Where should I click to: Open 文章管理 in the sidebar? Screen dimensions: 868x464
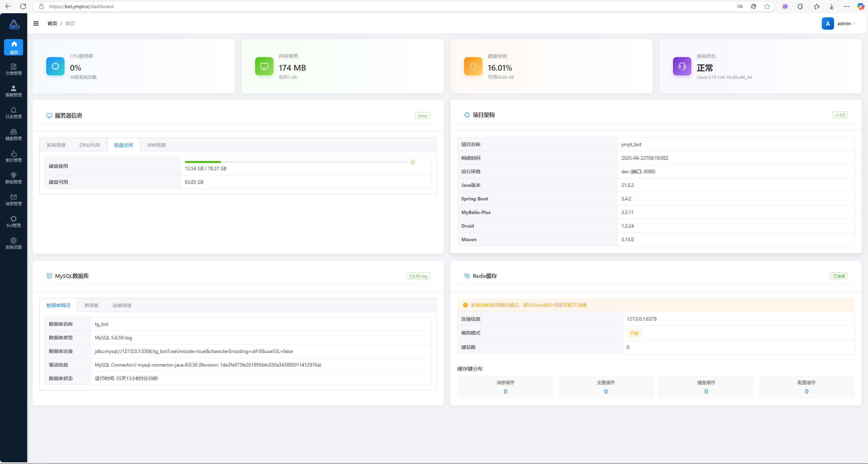pos(14,69)
